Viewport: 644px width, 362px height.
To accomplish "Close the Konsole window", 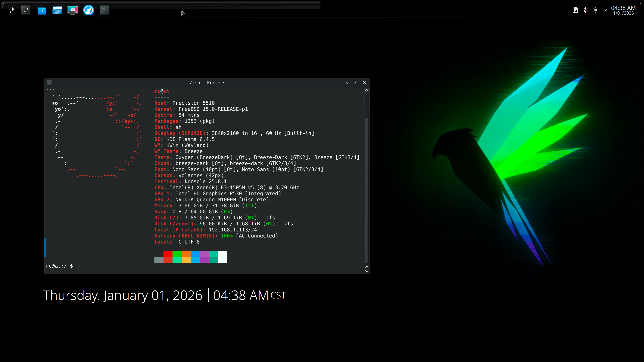I will [364, 83].
